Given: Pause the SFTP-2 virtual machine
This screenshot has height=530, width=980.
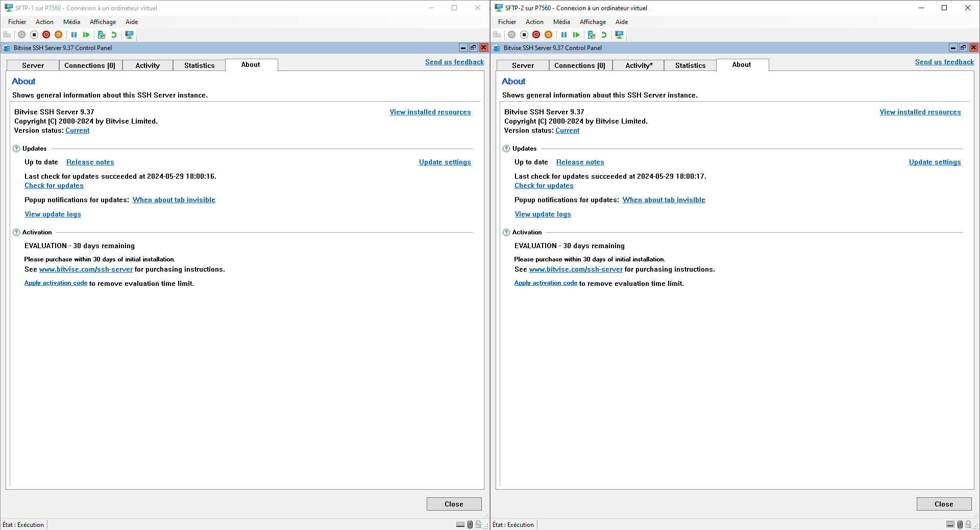Looking at the screenshot, I should [564, 35].
